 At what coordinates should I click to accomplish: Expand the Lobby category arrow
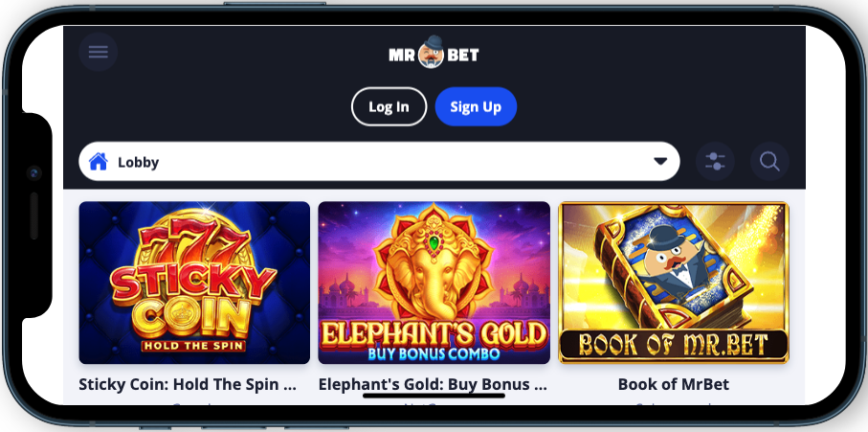coord(660,161)
